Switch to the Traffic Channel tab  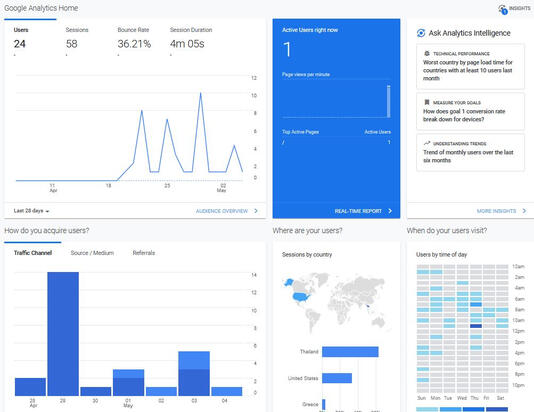[33, 253]
